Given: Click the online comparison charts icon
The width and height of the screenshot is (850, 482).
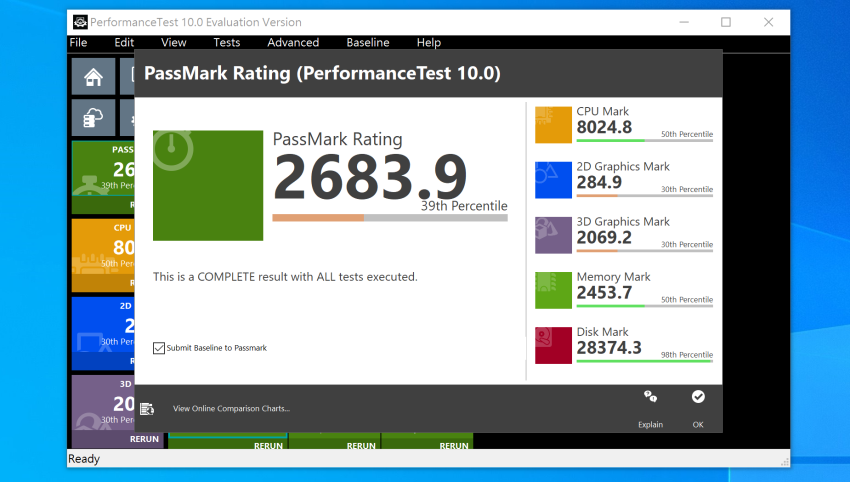Looking at the screenshot, I should (147, 409).
